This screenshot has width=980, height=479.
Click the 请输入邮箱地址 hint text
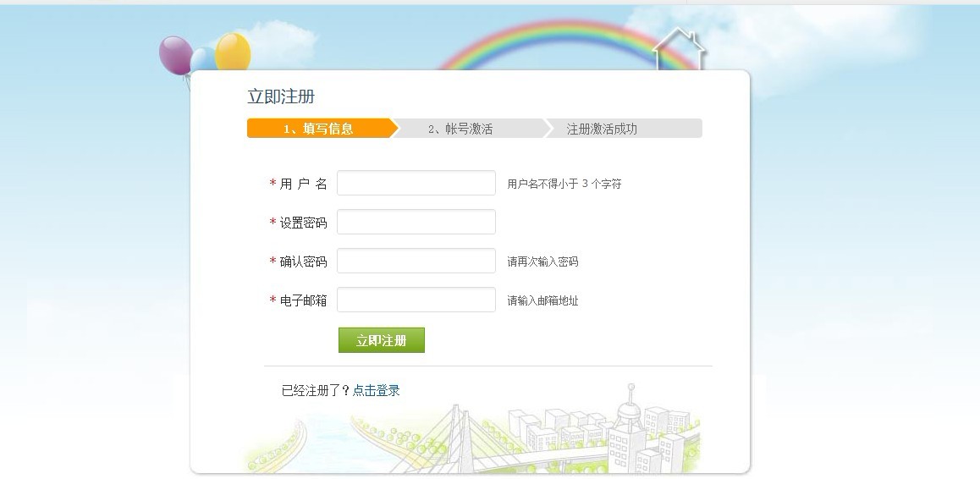(x=543, y=300)
